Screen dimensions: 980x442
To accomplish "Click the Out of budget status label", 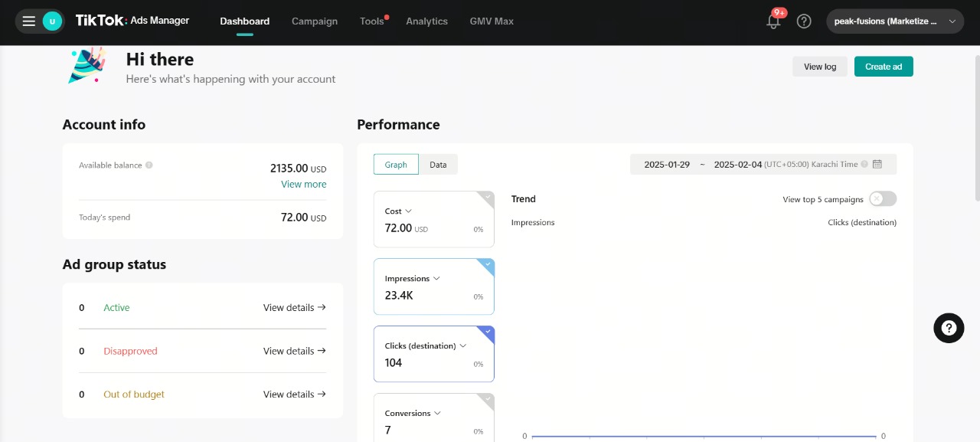I will (x=134, y=395).
